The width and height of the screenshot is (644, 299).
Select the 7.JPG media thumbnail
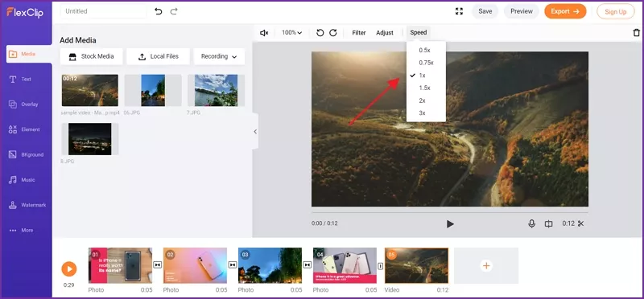point(216,90)
